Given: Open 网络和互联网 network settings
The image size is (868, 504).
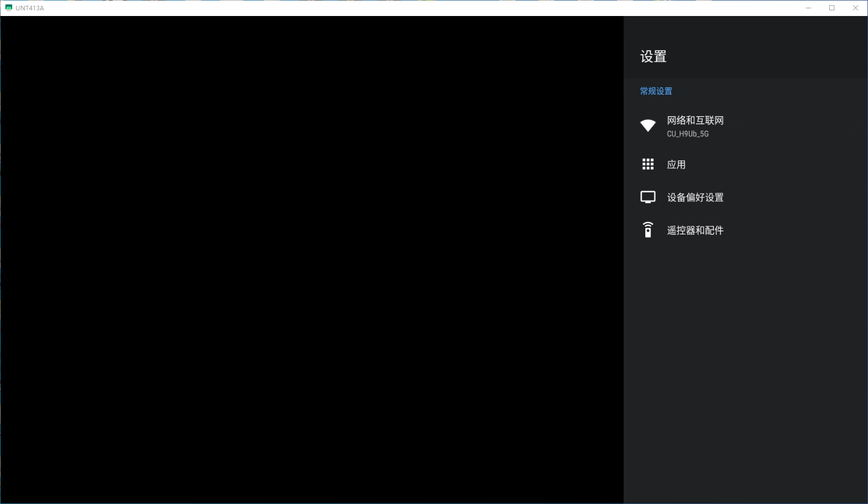Looking at the screenshot, I should [695, 120].
